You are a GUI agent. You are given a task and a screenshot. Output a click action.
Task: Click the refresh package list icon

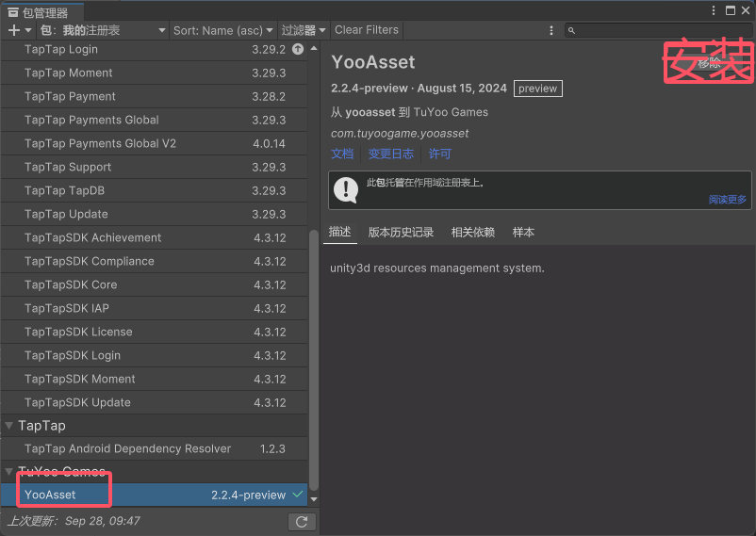[301, 521]
